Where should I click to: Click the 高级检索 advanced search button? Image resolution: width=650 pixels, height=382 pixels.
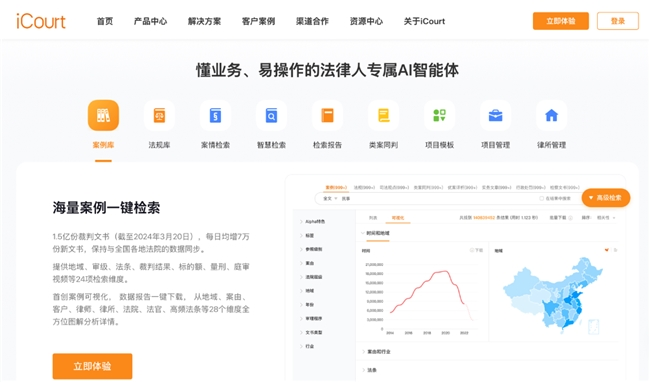click(606, 198)
